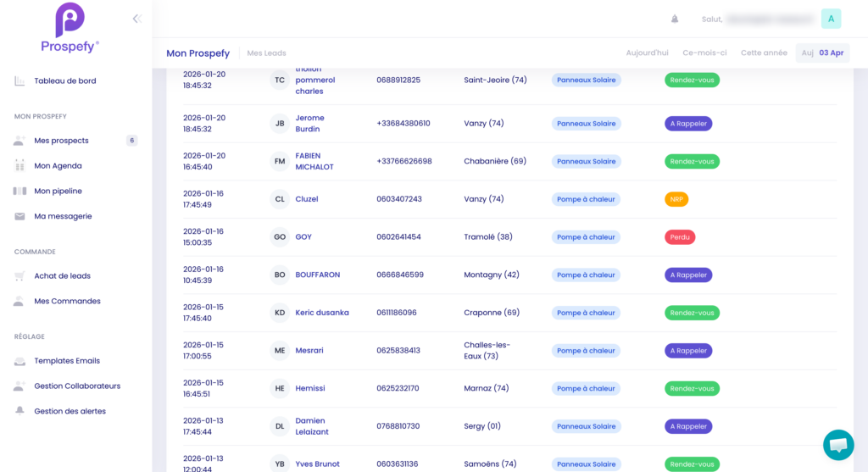Open the notification bell in header

point(675,19)
